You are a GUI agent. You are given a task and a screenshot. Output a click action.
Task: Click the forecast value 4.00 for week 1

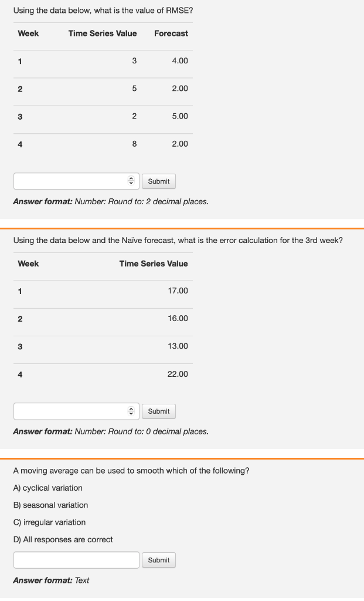[180, 60]
